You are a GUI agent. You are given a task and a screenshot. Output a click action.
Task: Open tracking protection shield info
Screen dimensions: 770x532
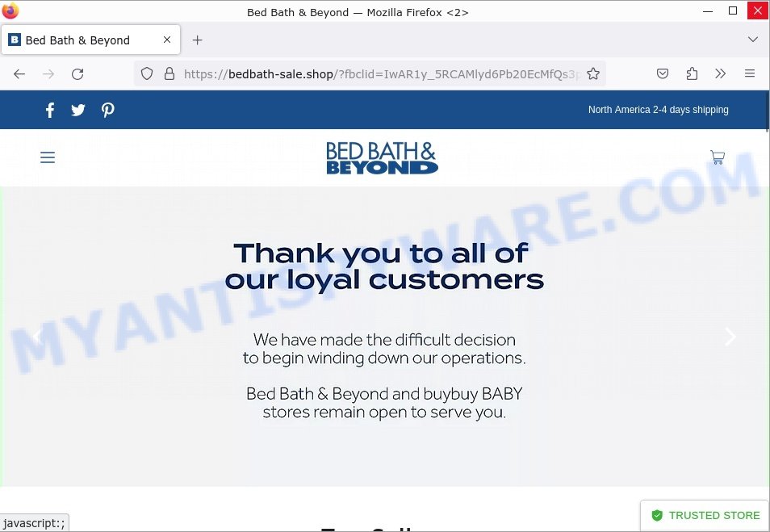[147, 73]
